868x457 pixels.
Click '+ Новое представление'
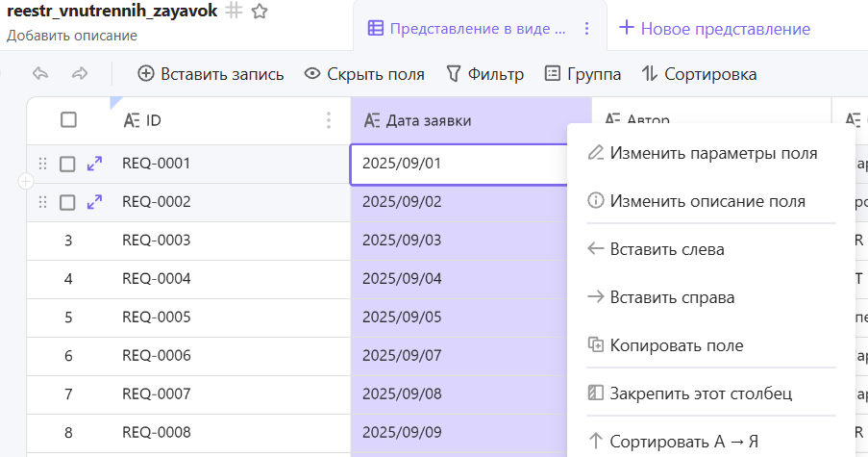coord(714,28)
